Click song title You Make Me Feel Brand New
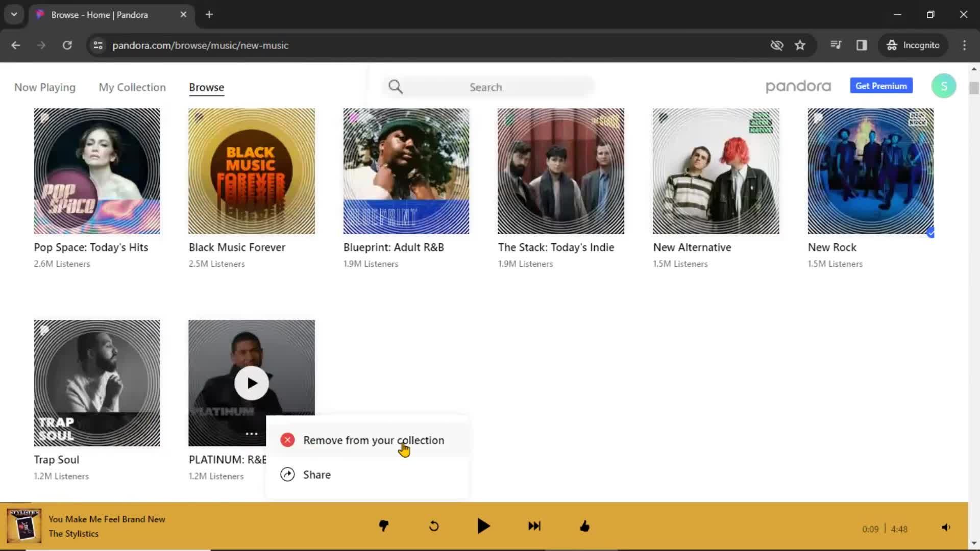 pyautogui.click(x=107, y=519)
